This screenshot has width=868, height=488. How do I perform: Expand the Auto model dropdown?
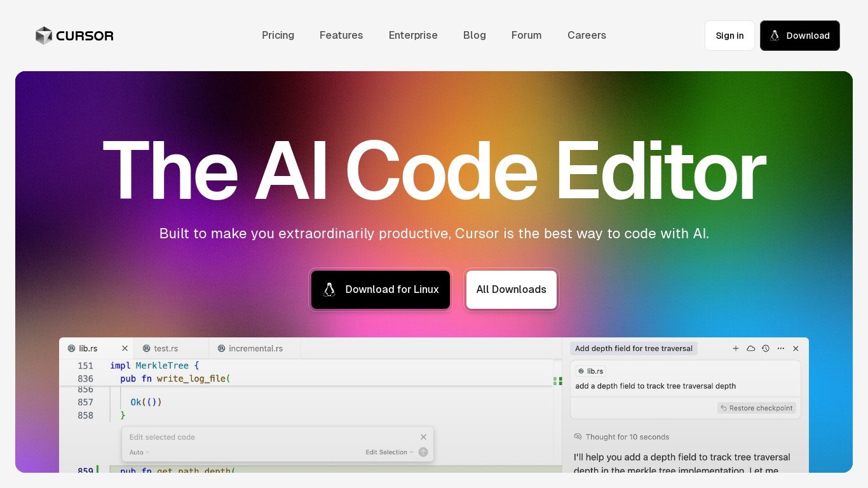139,452
